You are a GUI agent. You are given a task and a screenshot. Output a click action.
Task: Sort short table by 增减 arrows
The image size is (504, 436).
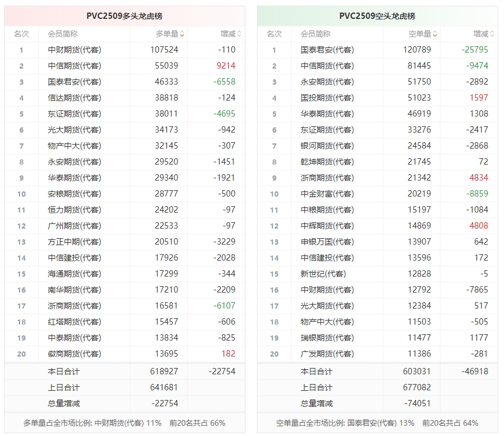click(x=492, y=34)
